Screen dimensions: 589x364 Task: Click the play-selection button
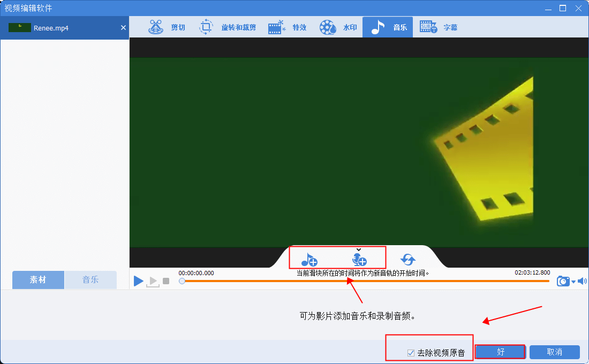click(x=153, y=282)
